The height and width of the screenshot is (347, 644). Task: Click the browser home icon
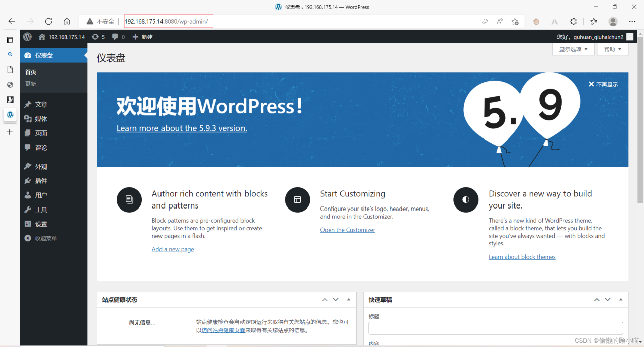tap(67, 21)
